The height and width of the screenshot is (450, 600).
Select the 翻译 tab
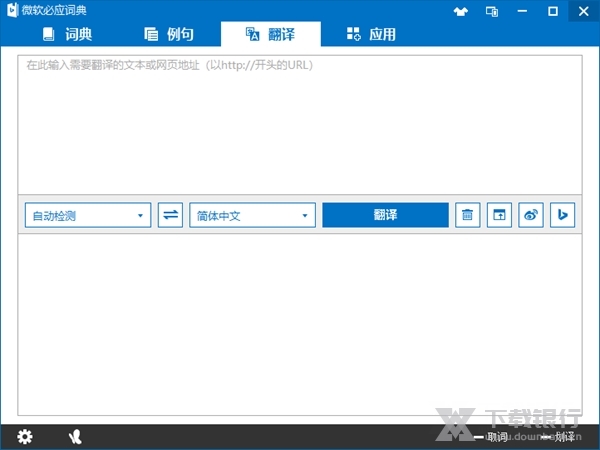[270, 34]
